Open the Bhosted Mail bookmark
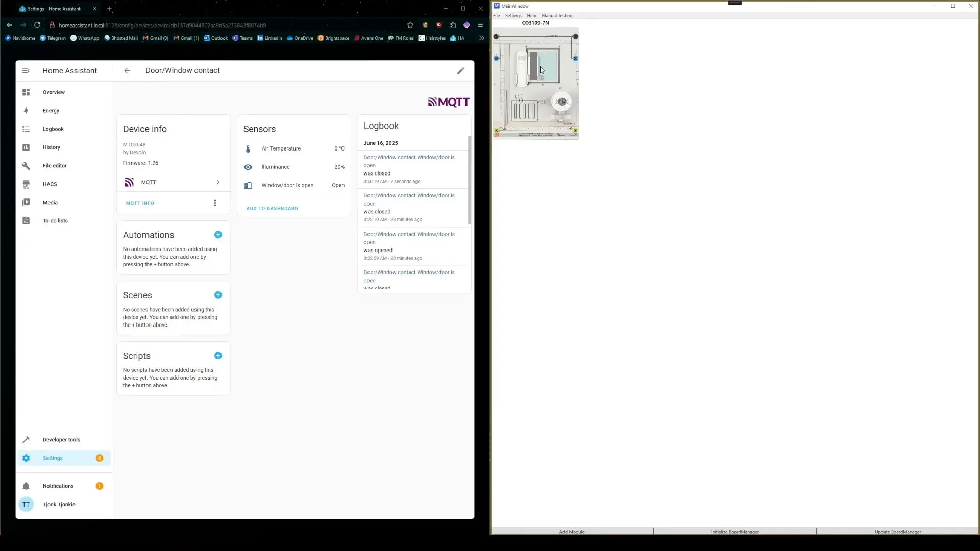The image size is (980, 551). tap(121, 38)
